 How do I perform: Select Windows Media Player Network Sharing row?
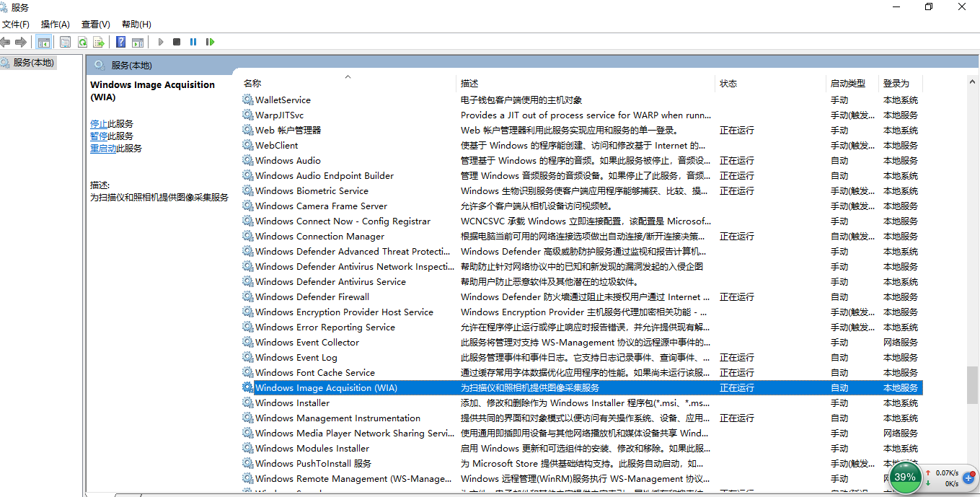point(582,433)
